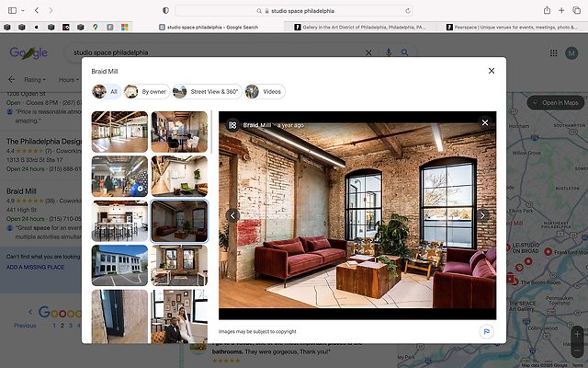Go back one page in Safari
The height and width of the screenshot is (368, 588).
point(36,10)
